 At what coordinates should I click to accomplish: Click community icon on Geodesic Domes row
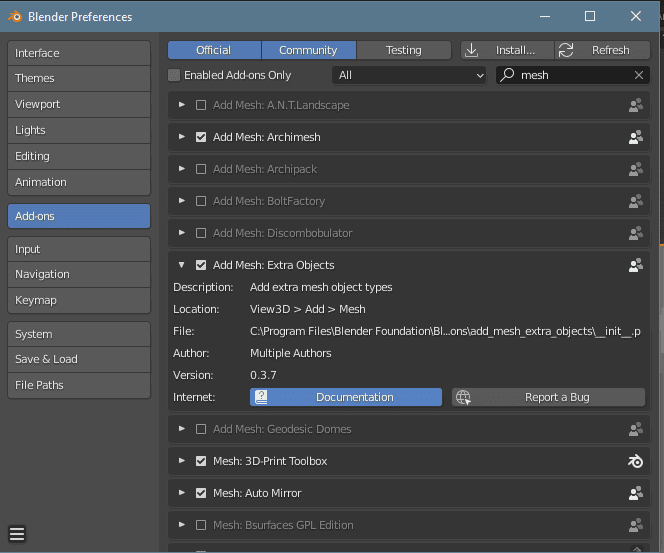tap(635, 429)
